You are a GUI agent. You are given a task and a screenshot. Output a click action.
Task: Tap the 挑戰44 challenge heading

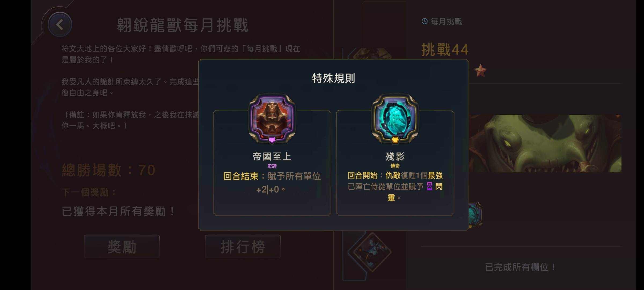(445, 50)
